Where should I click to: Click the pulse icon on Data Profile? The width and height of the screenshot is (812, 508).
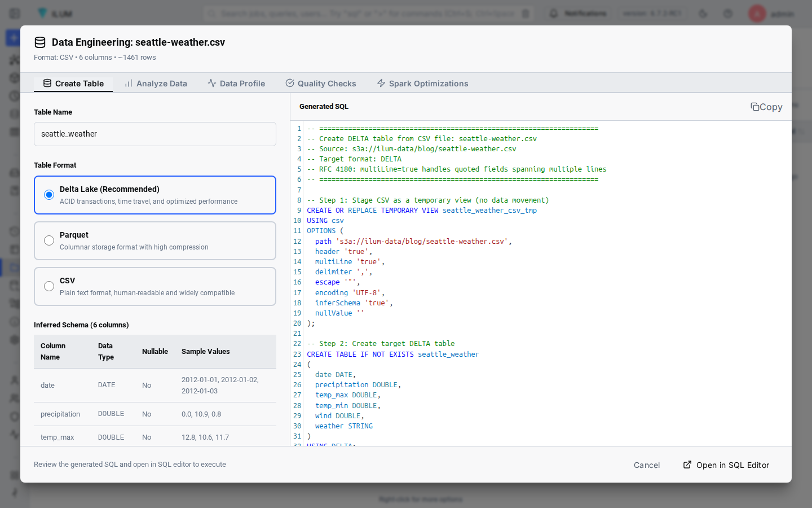212,83
